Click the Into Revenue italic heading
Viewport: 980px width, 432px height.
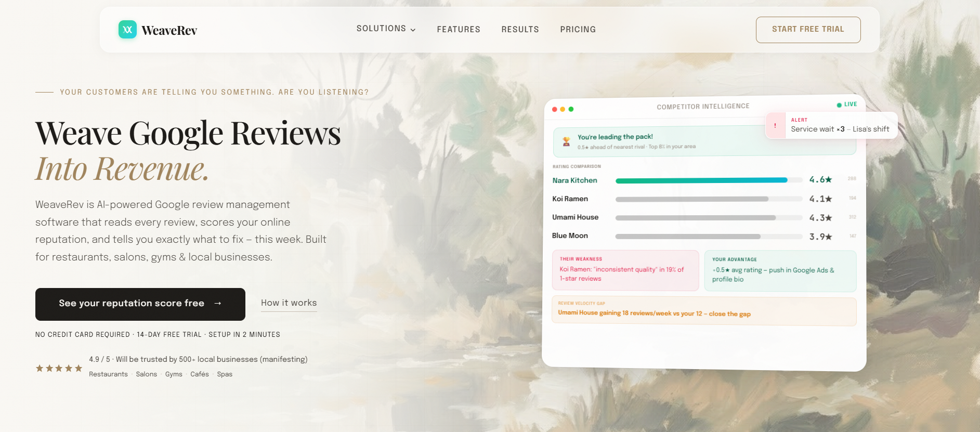click(x=122, y=168)
